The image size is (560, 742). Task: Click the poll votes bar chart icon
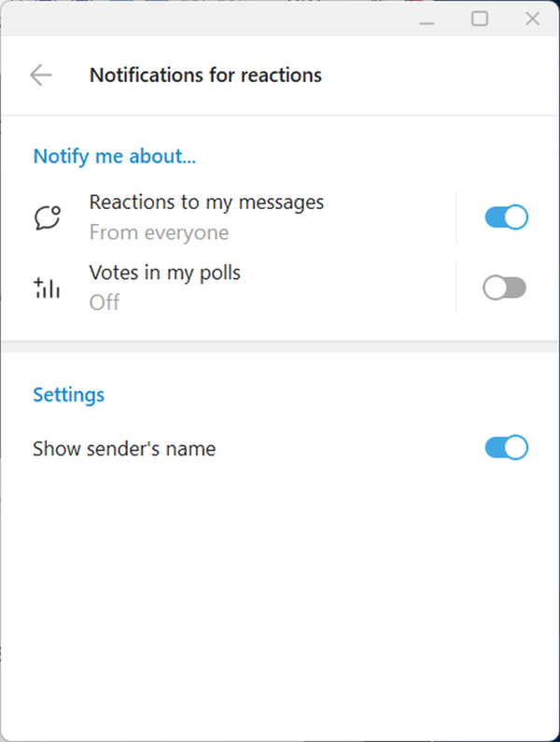tap(47, 287)
